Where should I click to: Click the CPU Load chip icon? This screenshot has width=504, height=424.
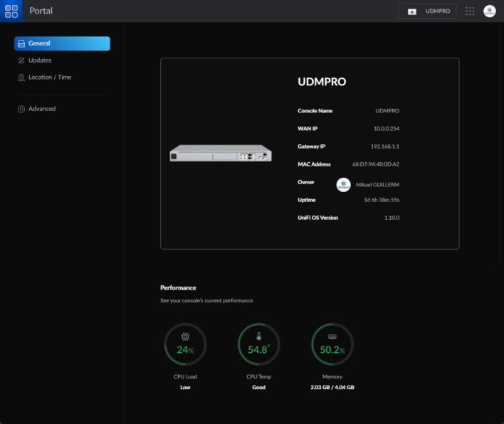pyautogui.click(x=185, y=336)
